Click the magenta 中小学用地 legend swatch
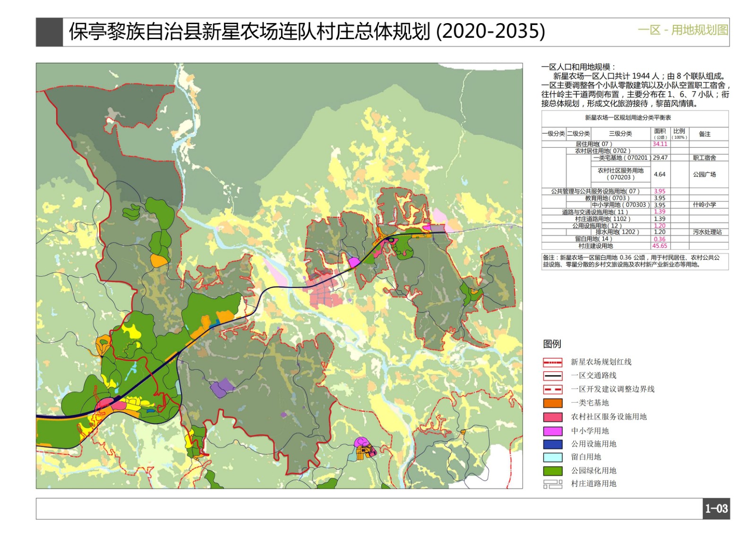 coord(552,431)
